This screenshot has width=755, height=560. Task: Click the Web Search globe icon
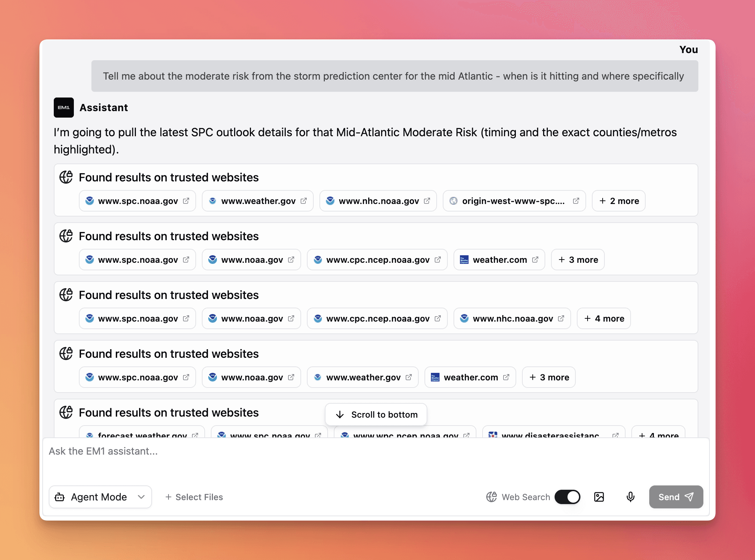point(491,497)
